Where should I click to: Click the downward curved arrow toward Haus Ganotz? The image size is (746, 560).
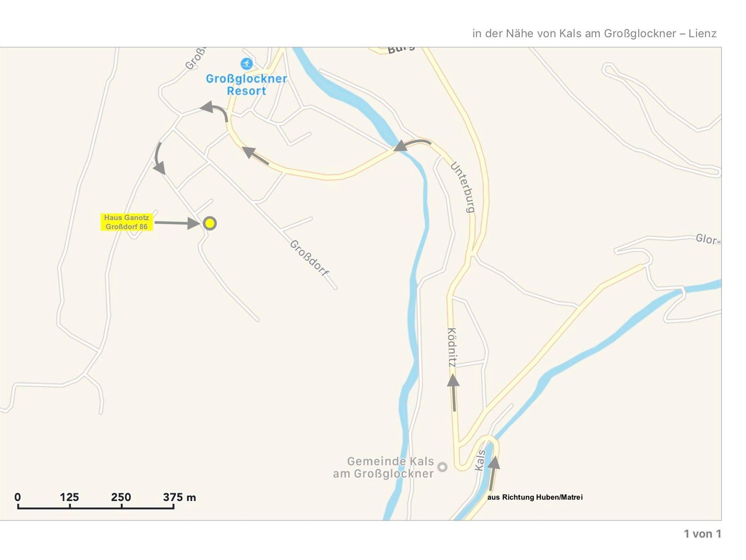pos(158,158)
